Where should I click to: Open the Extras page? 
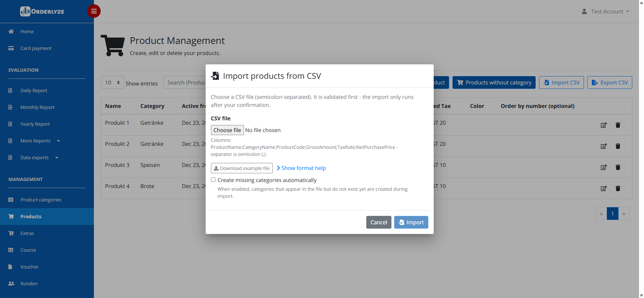pyautogui.click(x=27, y=233)
